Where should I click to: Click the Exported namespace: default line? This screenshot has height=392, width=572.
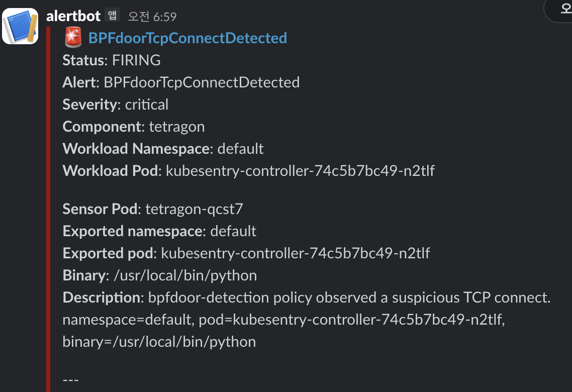point(159,231)
